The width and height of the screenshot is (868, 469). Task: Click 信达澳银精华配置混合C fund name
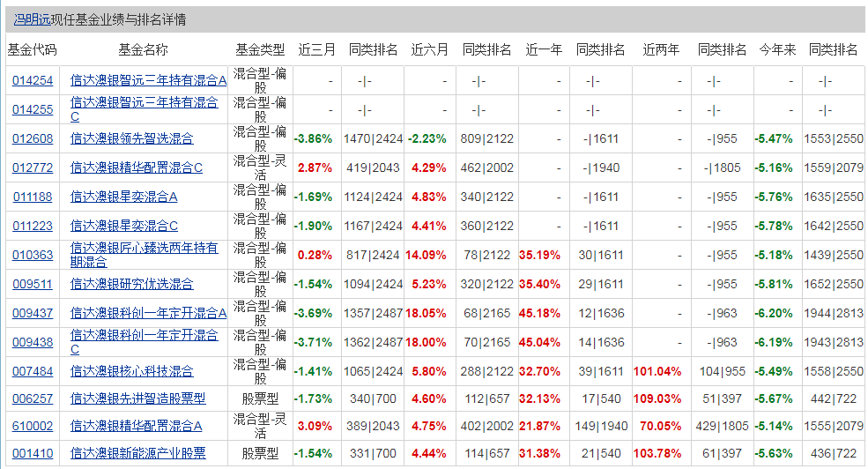click(x=136, y=168)
